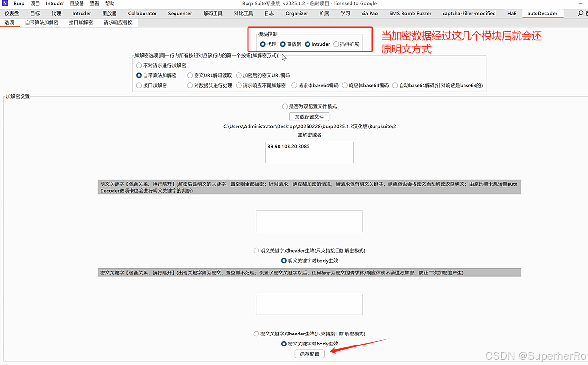Select the 选项 sub-tab
Image resolution: width=588 pixels, height=365 pixels.
point(10,22)
